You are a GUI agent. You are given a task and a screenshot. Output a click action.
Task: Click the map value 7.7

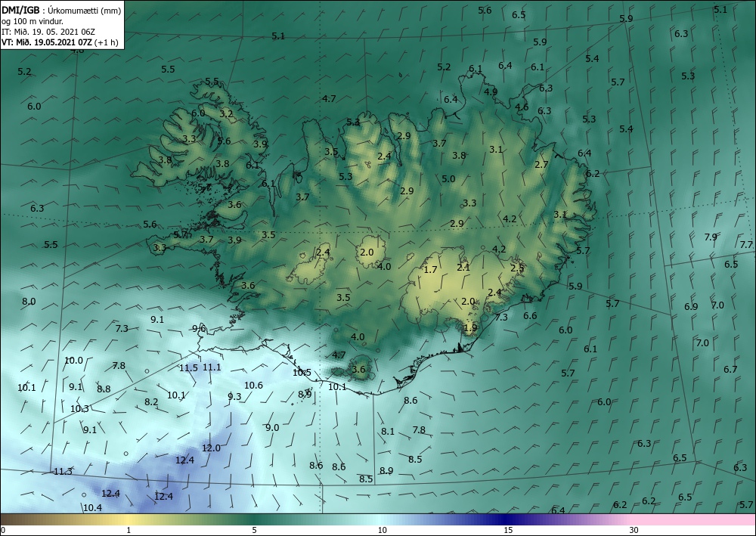[x=746, y=244]
